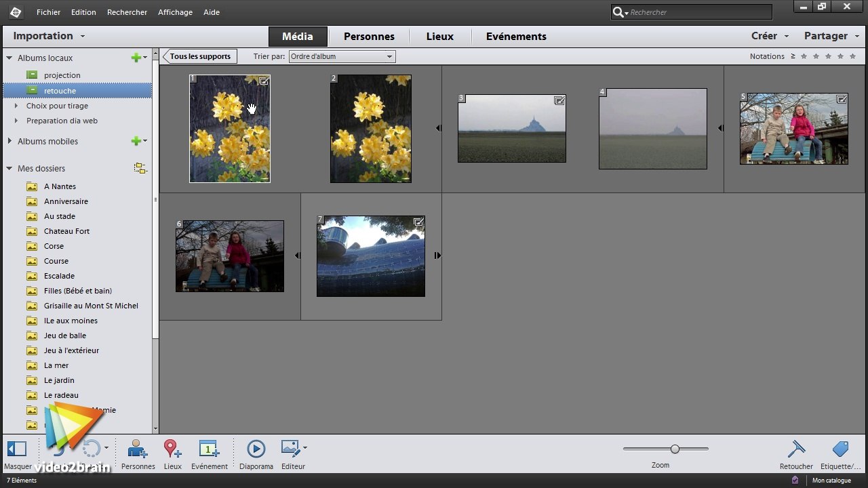Viewport: 868px width, 488px height.
Task: Add a new local album with the green plus
Action: tap(136, 58)
